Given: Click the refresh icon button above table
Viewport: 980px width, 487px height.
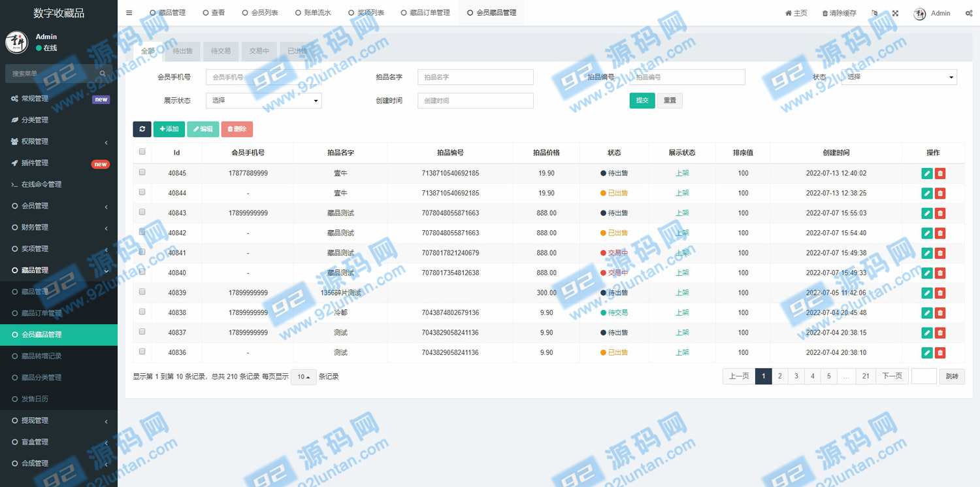Looking at the screenshot, I should pos(142,129).
